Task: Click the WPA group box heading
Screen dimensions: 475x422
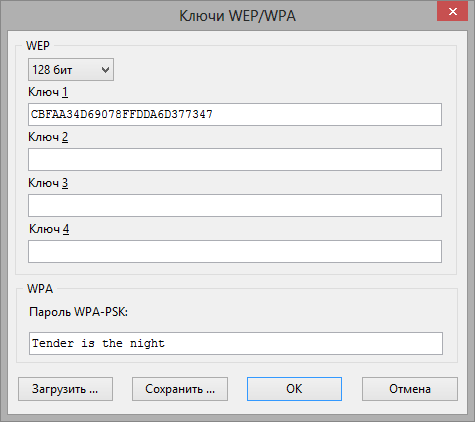Action: pyautogui.click(x=40, y=289)
